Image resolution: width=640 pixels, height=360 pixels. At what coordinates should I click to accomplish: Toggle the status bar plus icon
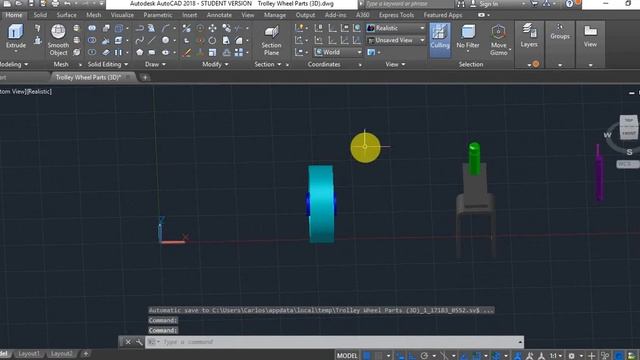click(591, 356)
